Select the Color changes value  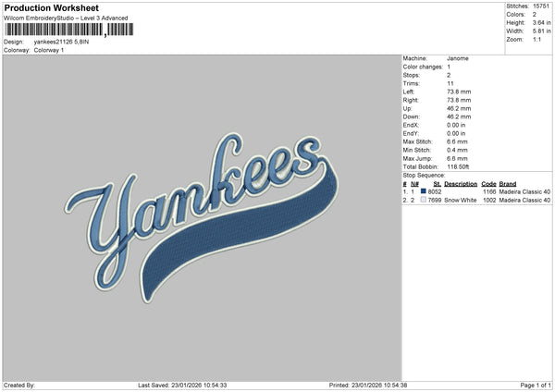tap(449, 67)
